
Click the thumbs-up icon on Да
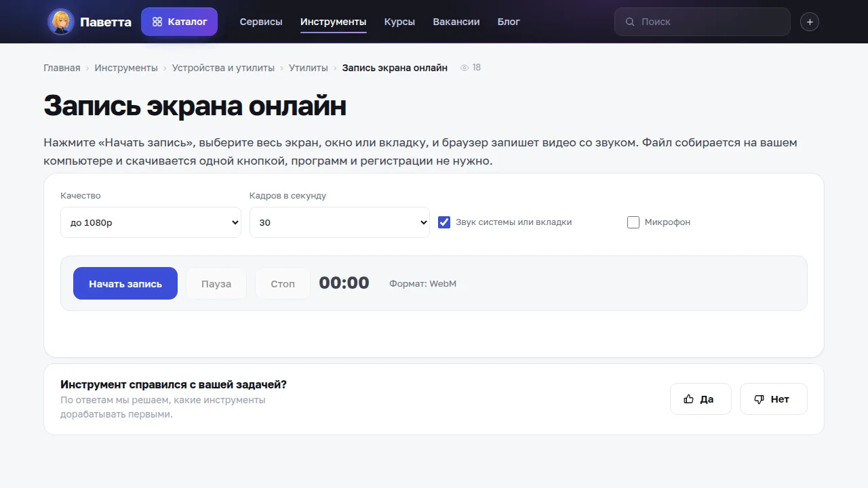click(x=689, y=399)
